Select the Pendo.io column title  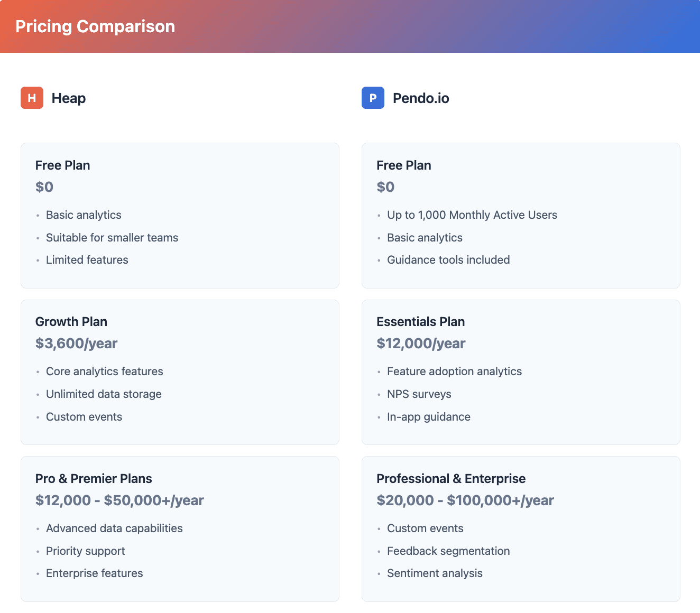(x=421, y=98)
